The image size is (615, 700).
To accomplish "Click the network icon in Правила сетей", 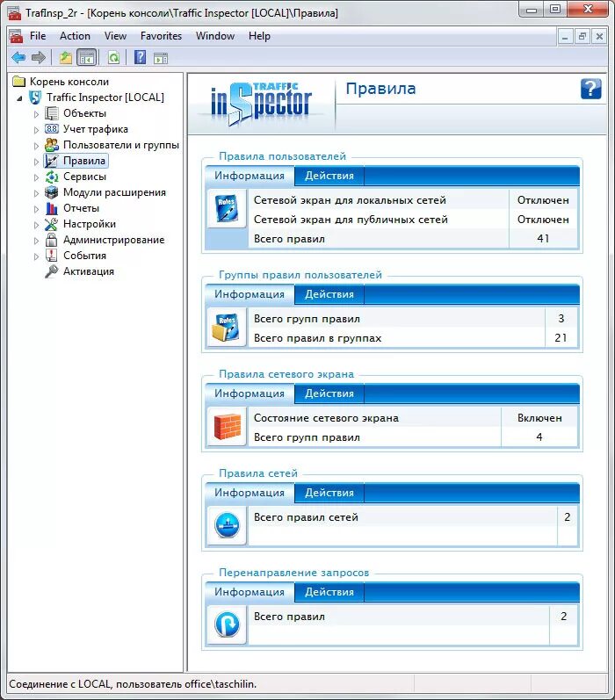I will [x=227, y=525].
